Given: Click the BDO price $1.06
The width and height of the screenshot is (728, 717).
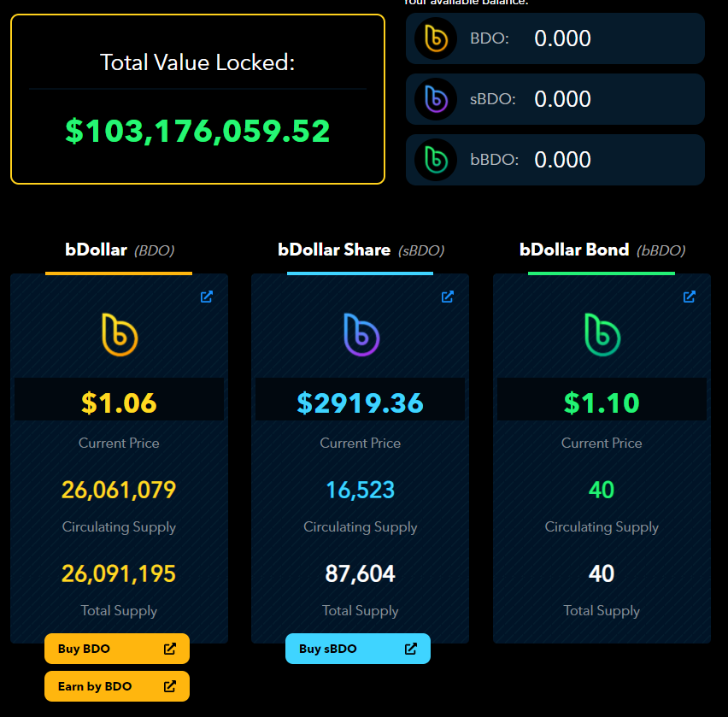Looking at the screenshot, I should coord(119,403).
